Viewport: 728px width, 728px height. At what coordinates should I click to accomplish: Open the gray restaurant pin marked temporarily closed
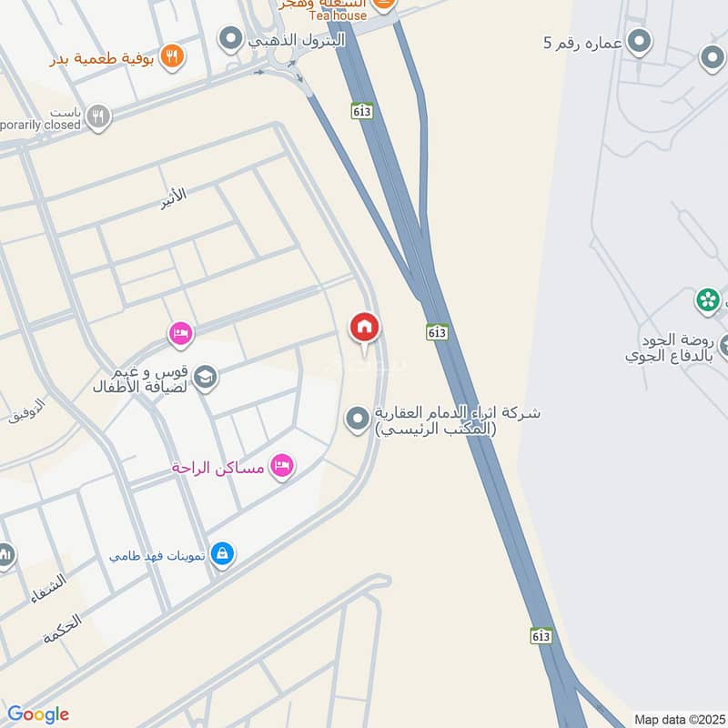[98, 117]
